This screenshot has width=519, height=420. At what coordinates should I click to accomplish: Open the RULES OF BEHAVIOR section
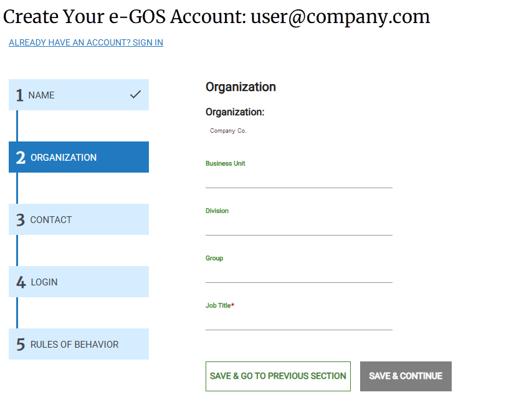[x=79, y=344]
